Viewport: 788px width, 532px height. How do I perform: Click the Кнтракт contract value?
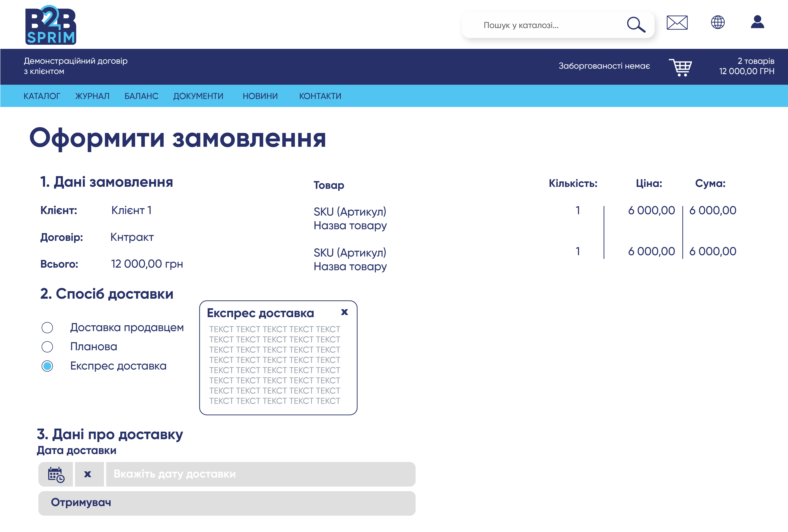pos(132,237)
